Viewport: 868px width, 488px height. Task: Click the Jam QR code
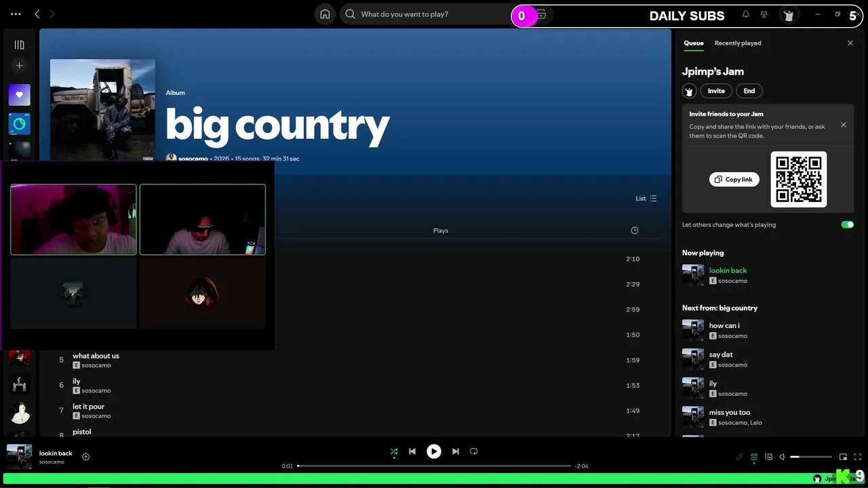(799, 180)
